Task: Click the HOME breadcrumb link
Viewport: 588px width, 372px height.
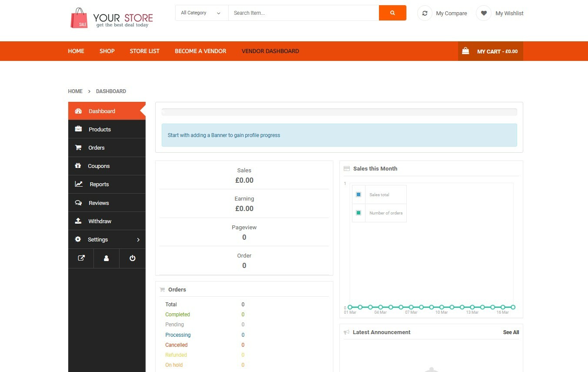Action: (x=75, y=91)
